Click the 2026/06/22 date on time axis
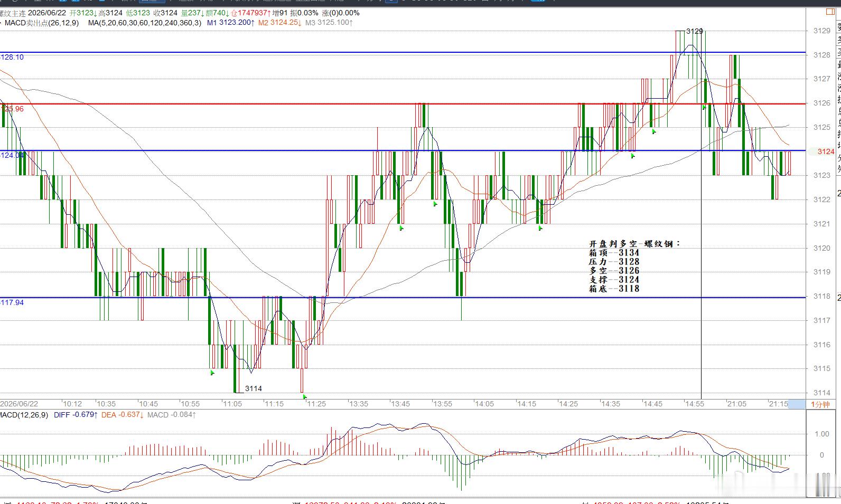The image size is (841, 504). tap(19, 404)
